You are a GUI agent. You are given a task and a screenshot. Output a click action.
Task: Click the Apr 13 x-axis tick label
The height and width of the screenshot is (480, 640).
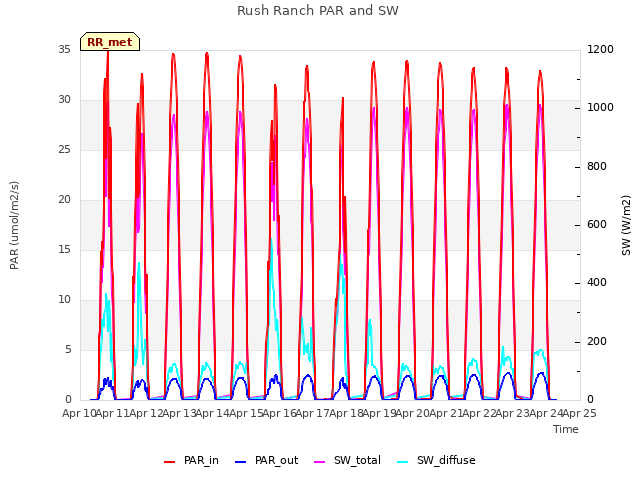(180, 413)
